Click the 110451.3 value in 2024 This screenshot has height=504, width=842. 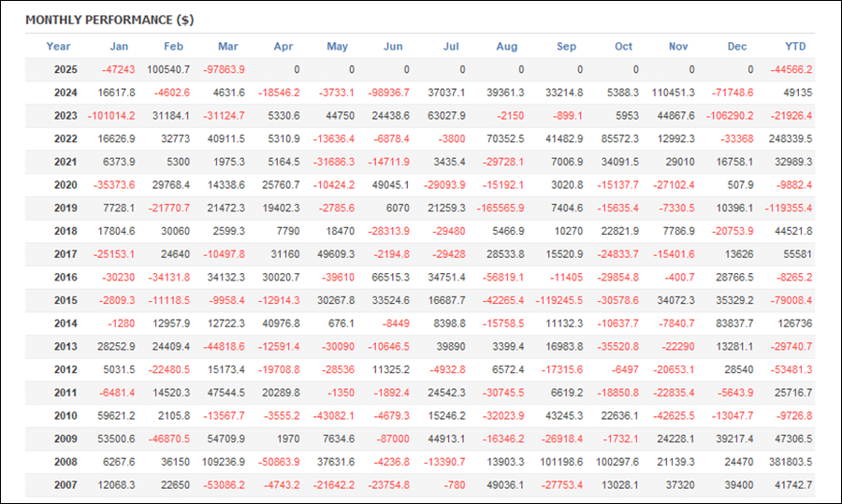[x=674, y=93]
